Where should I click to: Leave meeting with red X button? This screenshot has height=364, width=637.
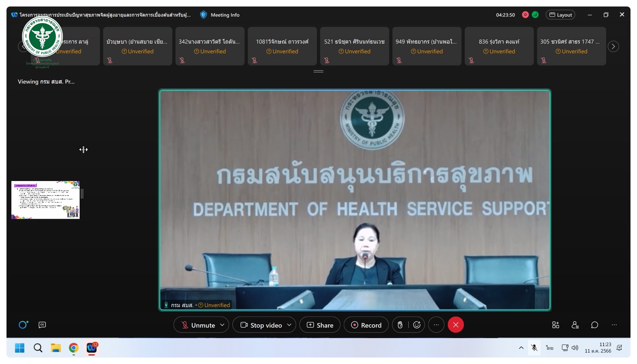[456, 325]
